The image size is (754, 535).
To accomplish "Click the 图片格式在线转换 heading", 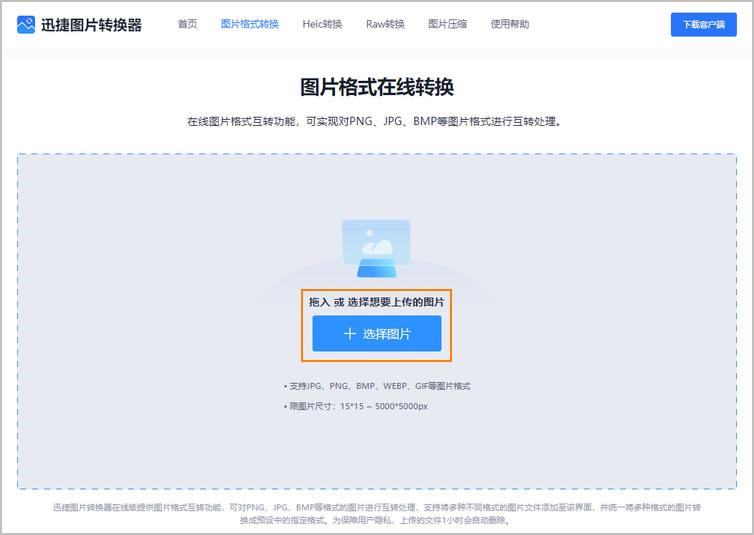I will tap(377, 87).
